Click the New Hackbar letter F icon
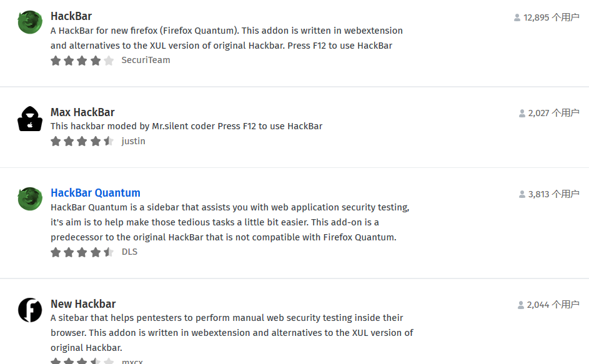The image size is (589, 364). (29, 310)
